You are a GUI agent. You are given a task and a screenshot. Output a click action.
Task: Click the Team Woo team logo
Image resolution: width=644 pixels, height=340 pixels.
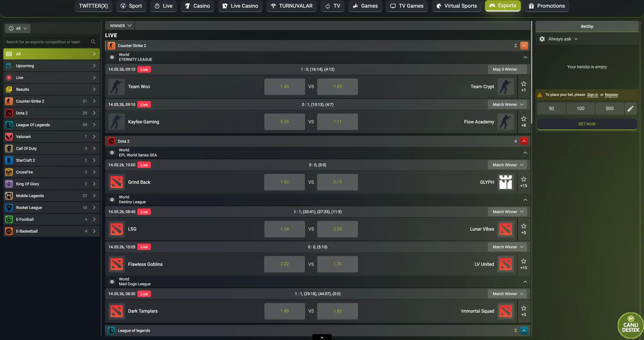point(117,87)
